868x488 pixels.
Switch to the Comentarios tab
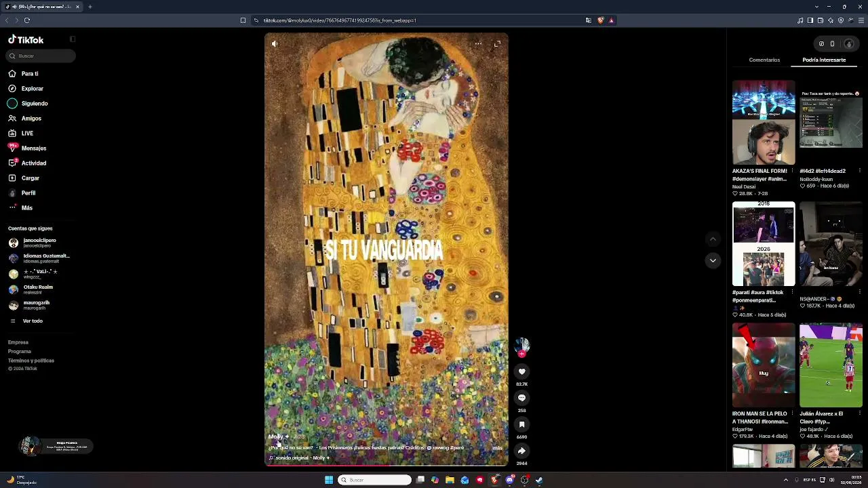tap(764, 60)
